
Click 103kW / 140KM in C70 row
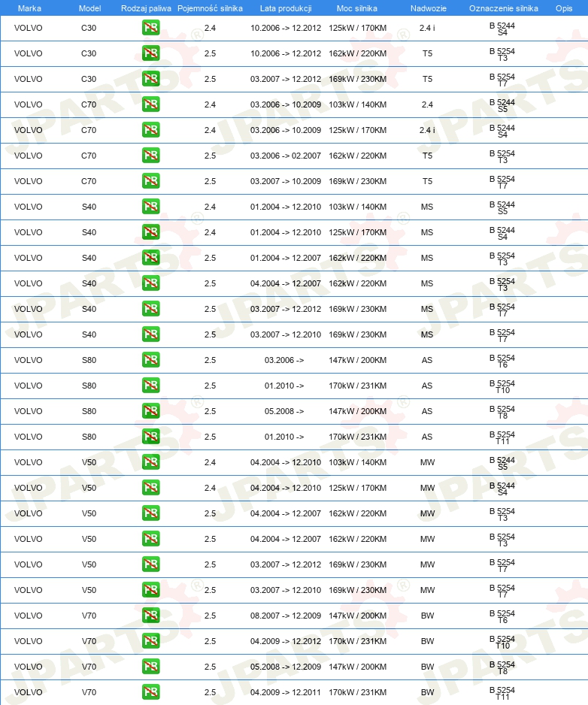[358, 104]
